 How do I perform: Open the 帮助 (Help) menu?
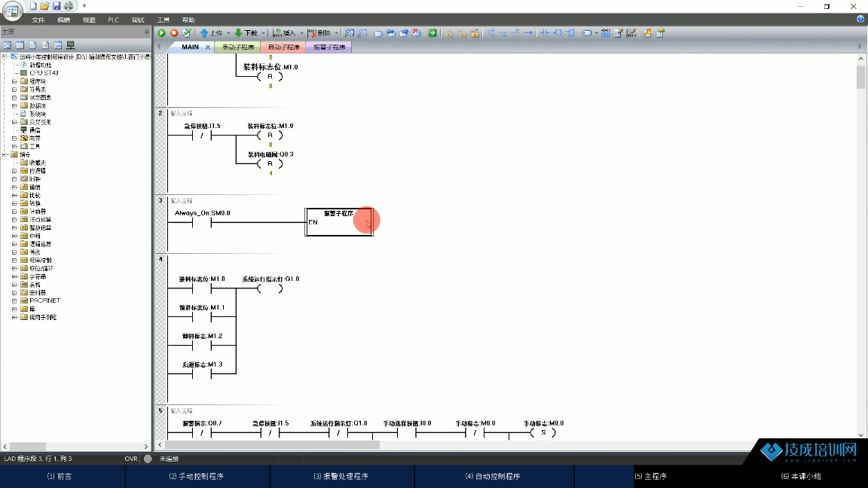(x=188, y=20)
